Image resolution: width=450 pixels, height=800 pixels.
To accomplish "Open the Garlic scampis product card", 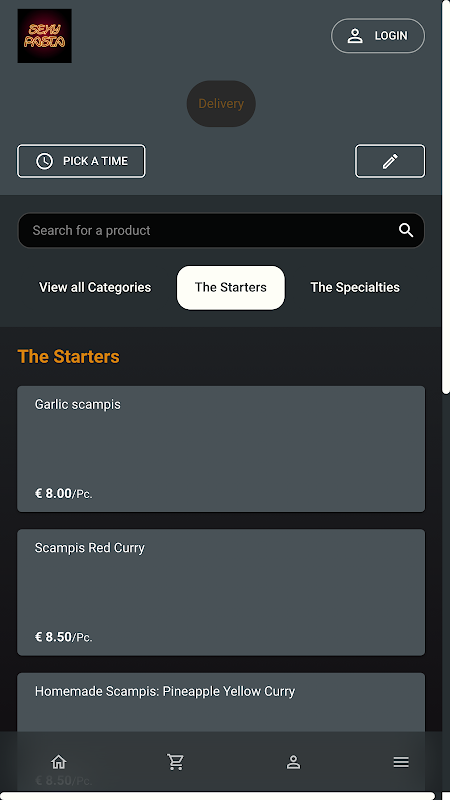I will pyautogui.click(x=221, y=449).
